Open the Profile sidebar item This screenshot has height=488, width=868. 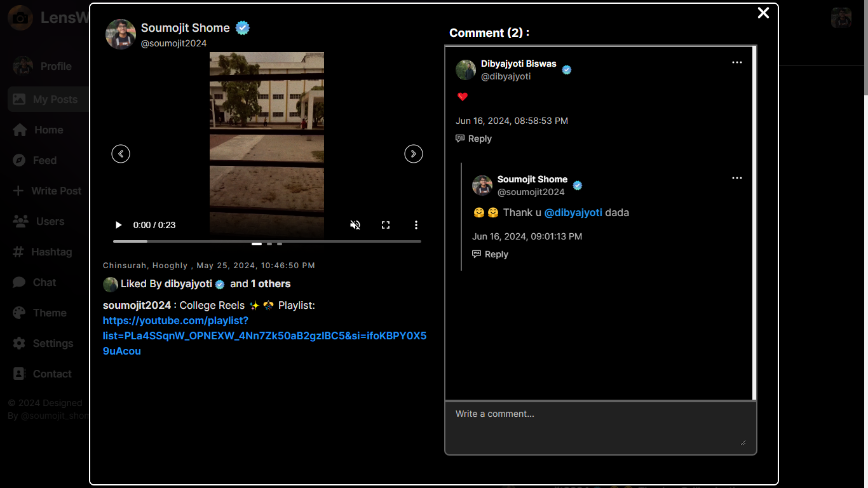click(48, 66)
